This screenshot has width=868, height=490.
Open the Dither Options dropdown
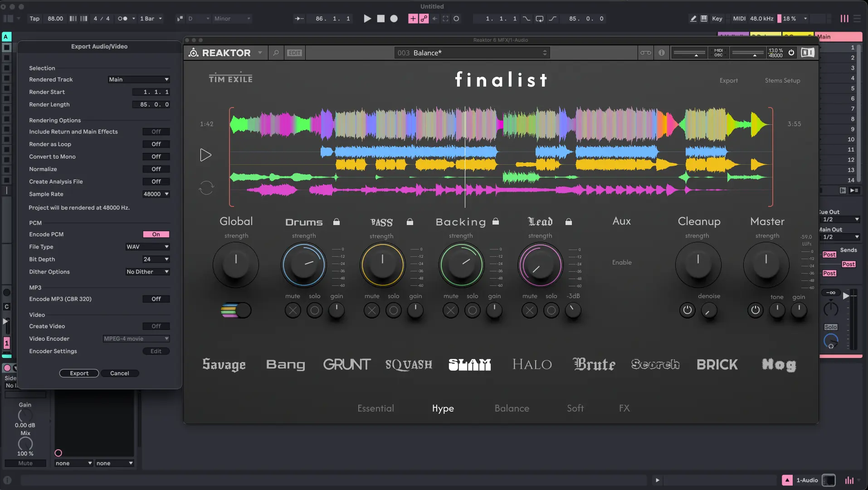pos(147,272)
